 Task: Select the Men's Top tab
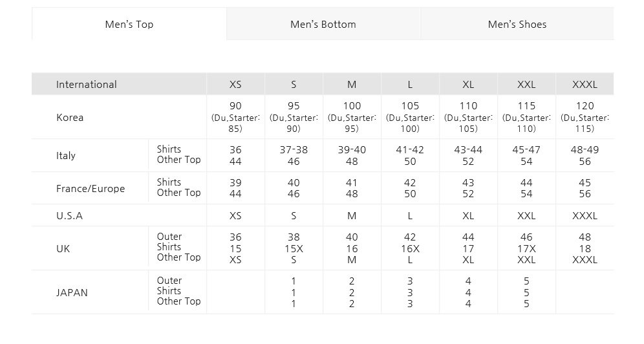click(x=129, y=24)
